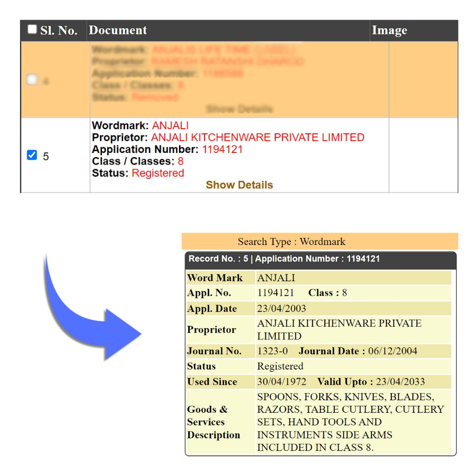
Task: Select the Sl. No. column header label
Action: point(59,31)
